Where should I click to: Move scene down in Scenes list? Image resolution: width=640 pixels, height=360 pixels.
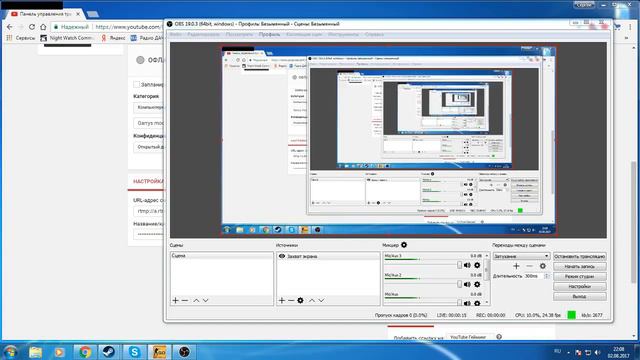[x=206, y=300]
